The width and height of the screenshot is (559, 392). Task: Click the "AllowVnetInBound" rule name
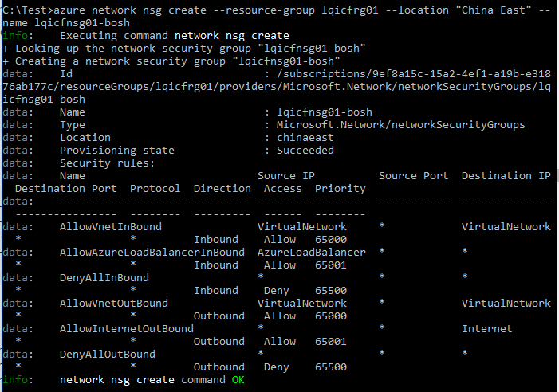pyautogui.click(x=110, y=227)
